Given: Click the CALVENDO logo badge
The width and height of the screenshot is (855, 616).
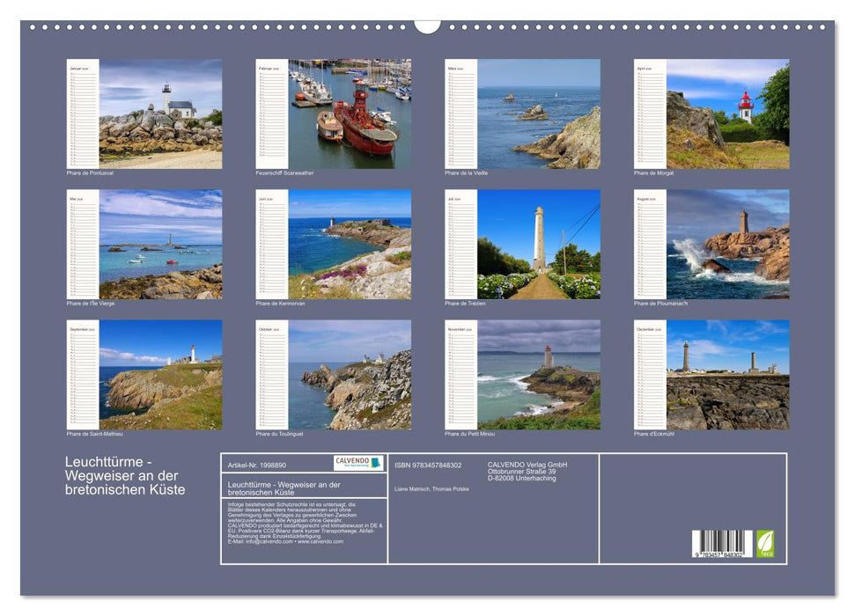Looking at the screenshot, I should pyautogui.click(x=358, y=463).
